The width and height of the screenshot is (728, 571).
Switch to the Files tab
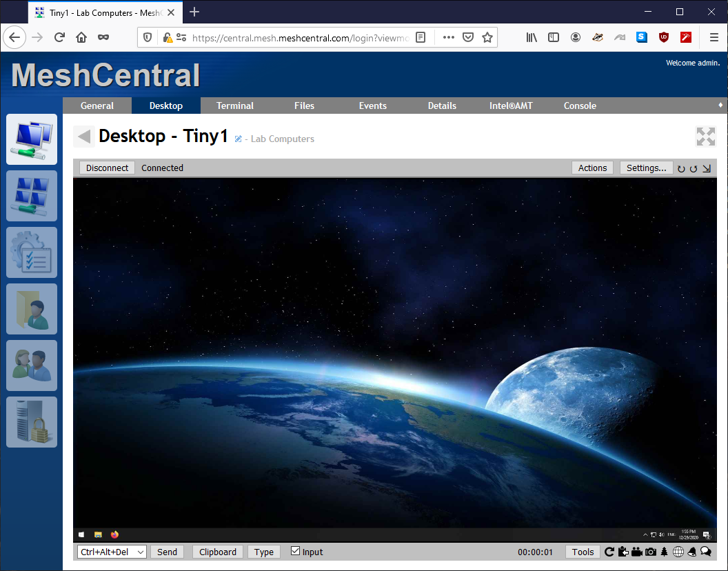[304, 106]
